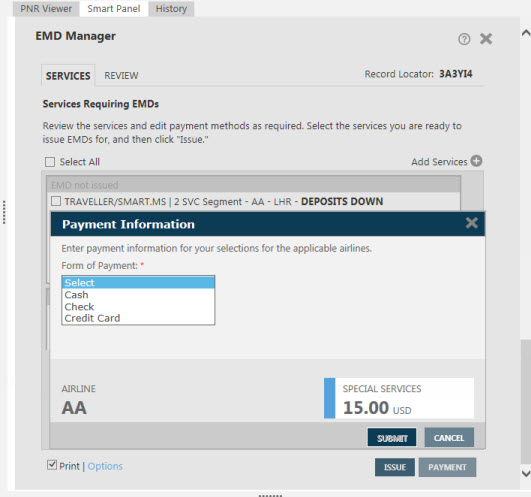
Task: Click the scroll up arrow
Action: (x=526, y=33)
